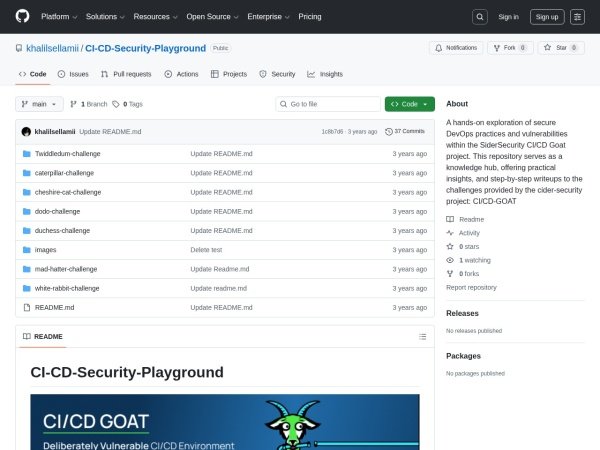Expand the Resources menu

[155, 16]
